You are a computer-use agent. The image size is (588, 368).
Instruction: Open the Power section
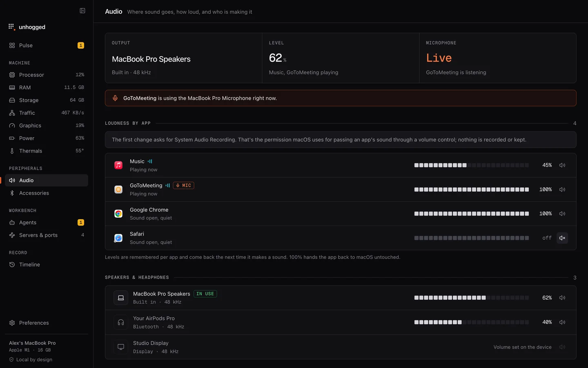pyautogui.click(x=47, y=138)
